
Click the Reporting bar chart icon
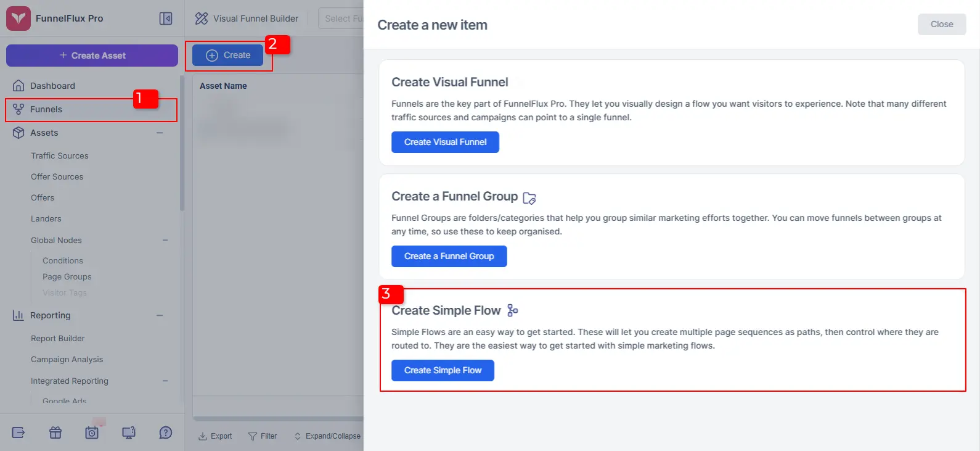[x=18, y=315]
